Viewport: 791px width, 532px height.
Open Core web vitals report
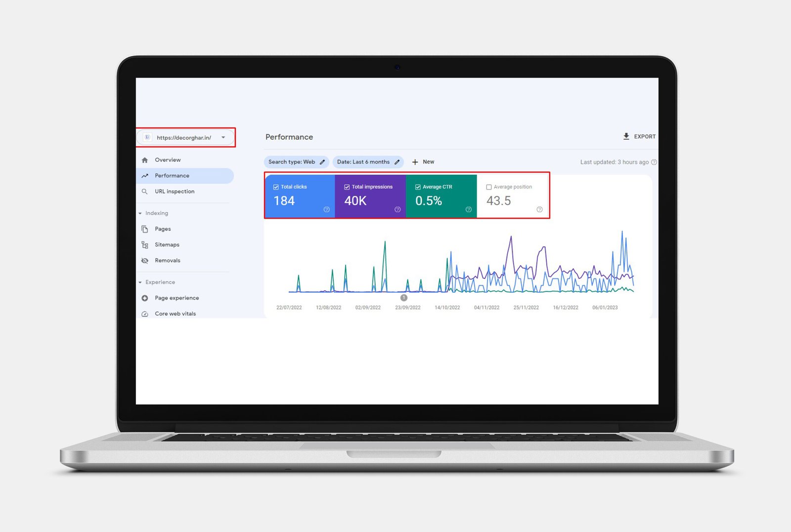coord(176,313)
